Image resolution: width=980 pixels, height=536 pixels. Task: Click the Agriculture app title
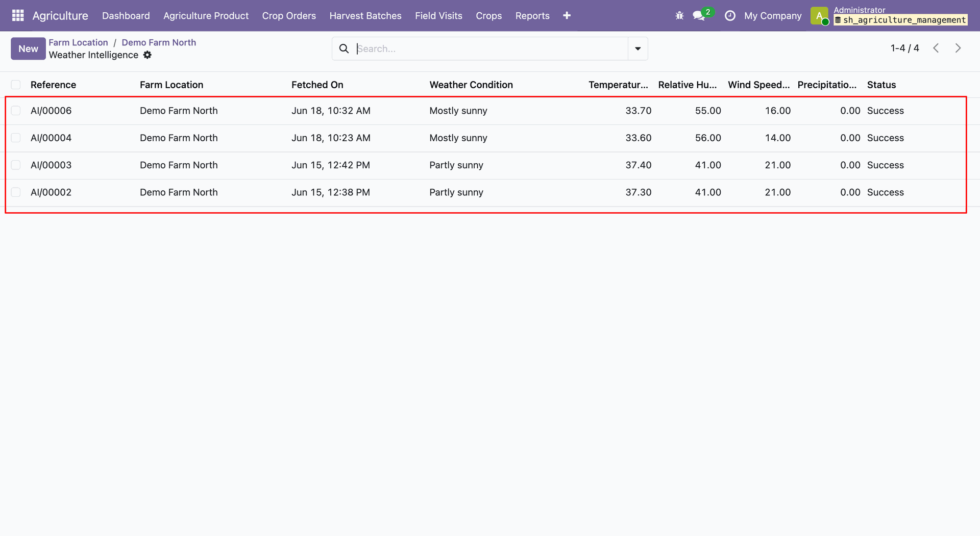(x=60, y=16)
